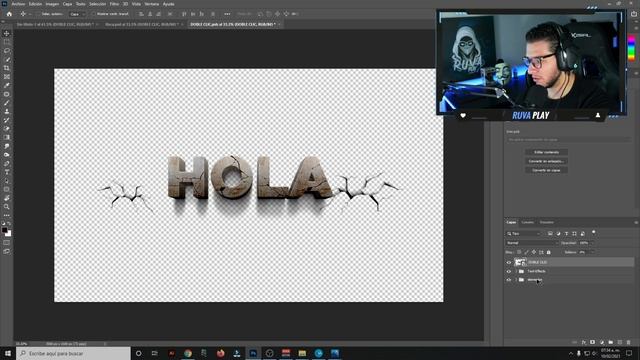Select the Clone Stamp tool
640x360 pixels.
[x=7, y=111]
